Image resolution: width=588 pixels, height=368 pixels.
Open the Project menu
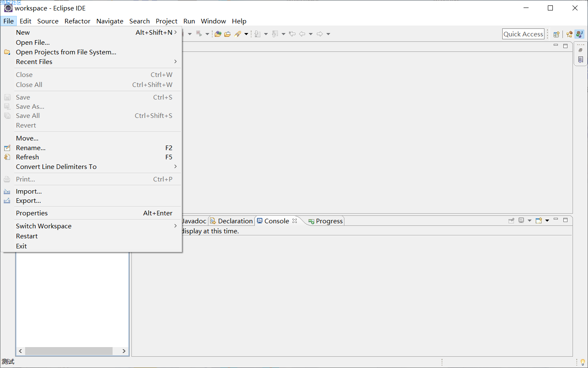pyautogui.click(x=167, y=21)
